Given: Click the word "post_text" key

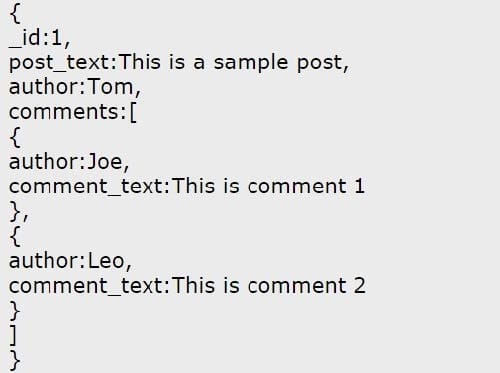Looking at the screenshot, I should coord(59,63).
